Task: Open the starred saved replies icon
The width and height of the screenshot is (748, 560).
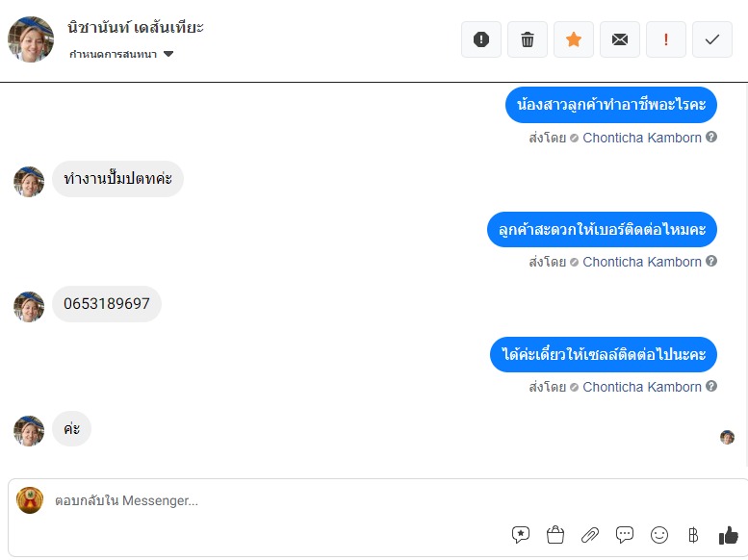Action: pos(521,534)
